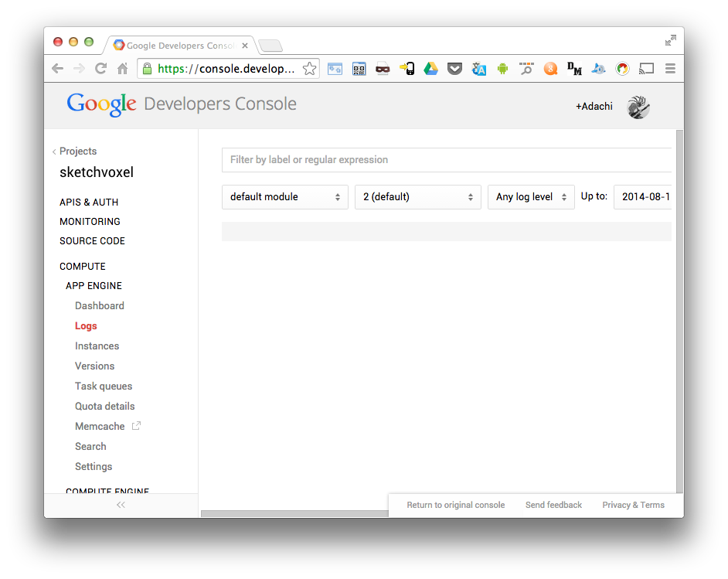Click the masked incognito extension icon
This screenshot has width=728, height=579.
(383, 69)
